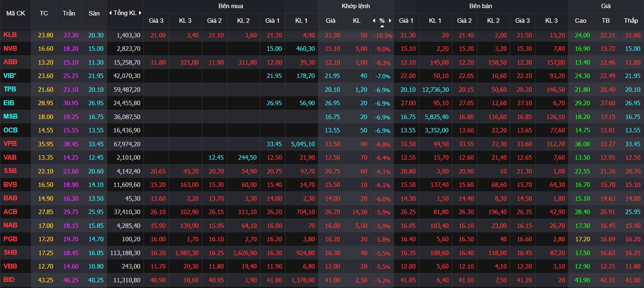Click SHB total volume 113,188,30
Image resolution: width=644 pixels, height=288 pixels.
click(x=125, y=253)
